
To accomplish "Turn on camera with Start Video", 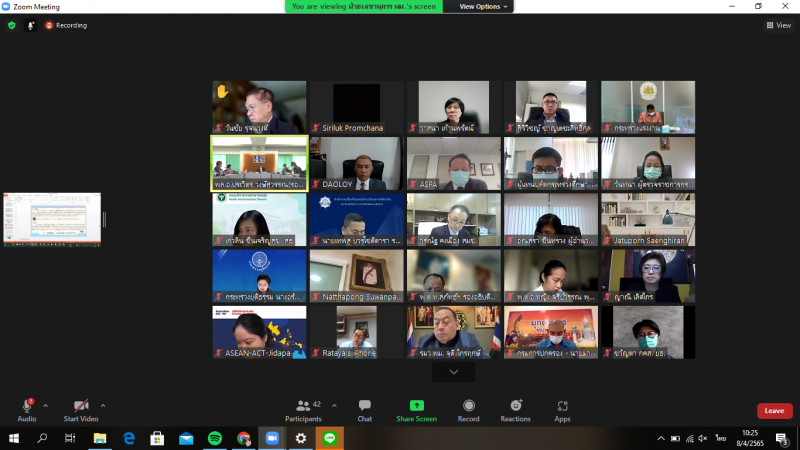I will click(81, 410).
